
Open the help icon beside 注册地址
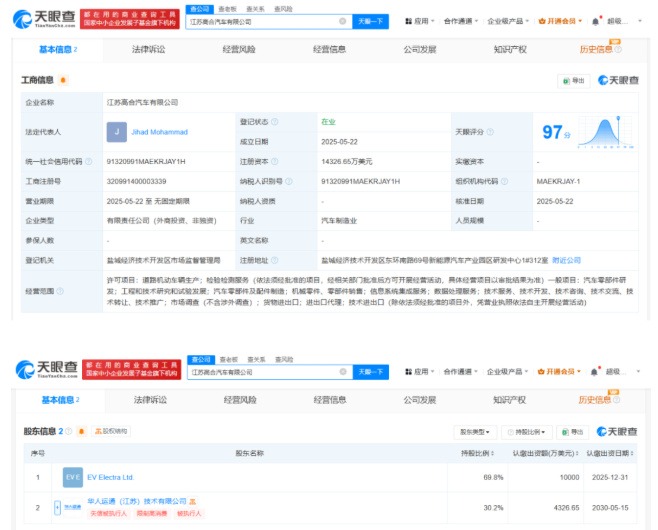(274, 260)
